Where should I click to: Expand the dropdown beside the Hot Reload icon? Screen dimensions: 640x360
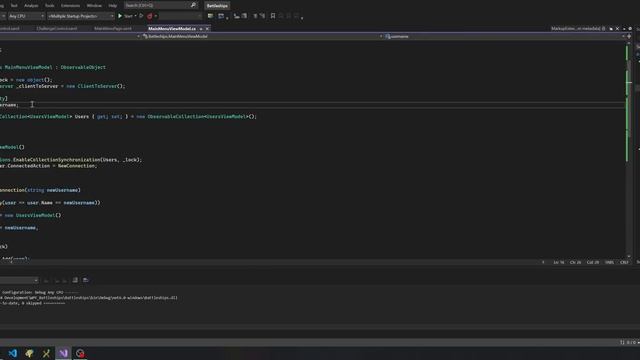156,16
